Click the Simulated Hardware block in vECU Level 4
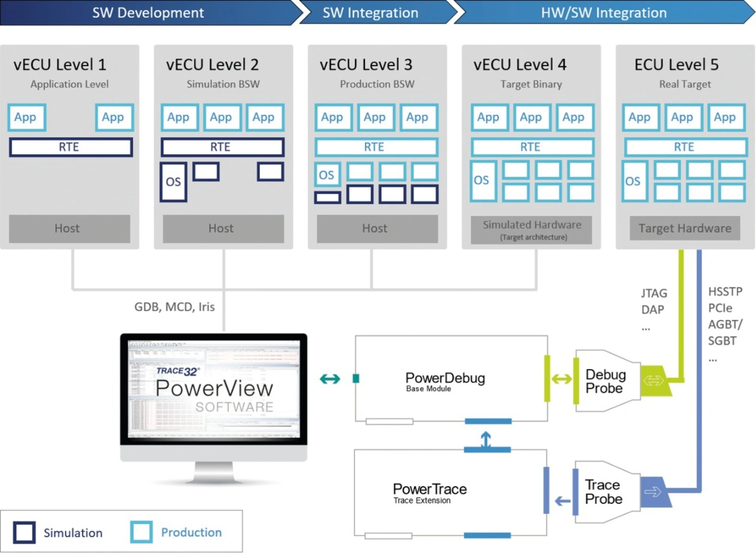 [532, 230]
